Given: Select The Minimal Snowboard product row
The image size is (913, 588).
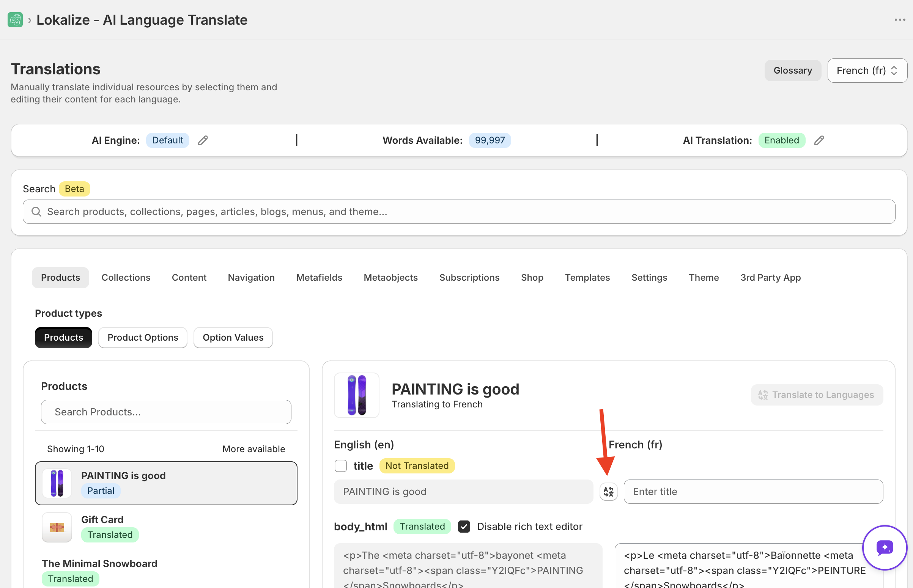Looking at the screenshot, I should (166, 571).
